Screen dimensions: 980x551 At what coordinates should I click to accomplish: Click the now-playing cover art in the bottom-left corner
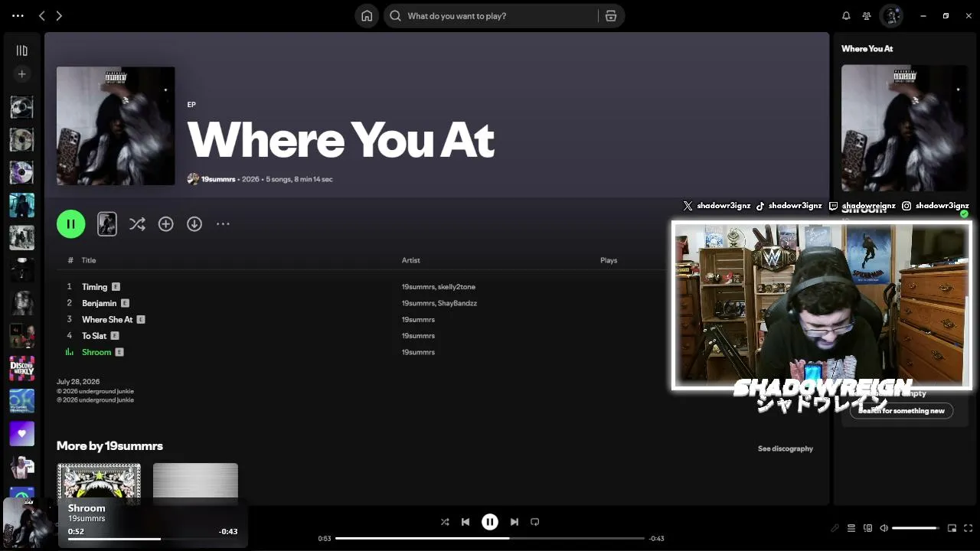coord(29,523)
